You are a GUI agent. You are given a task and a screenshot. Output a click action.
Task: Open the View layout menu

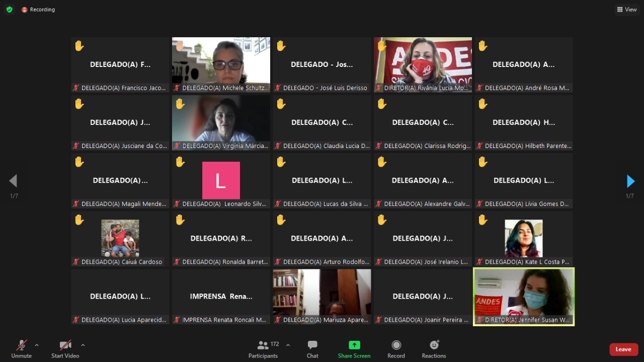(x=627, y=10)
